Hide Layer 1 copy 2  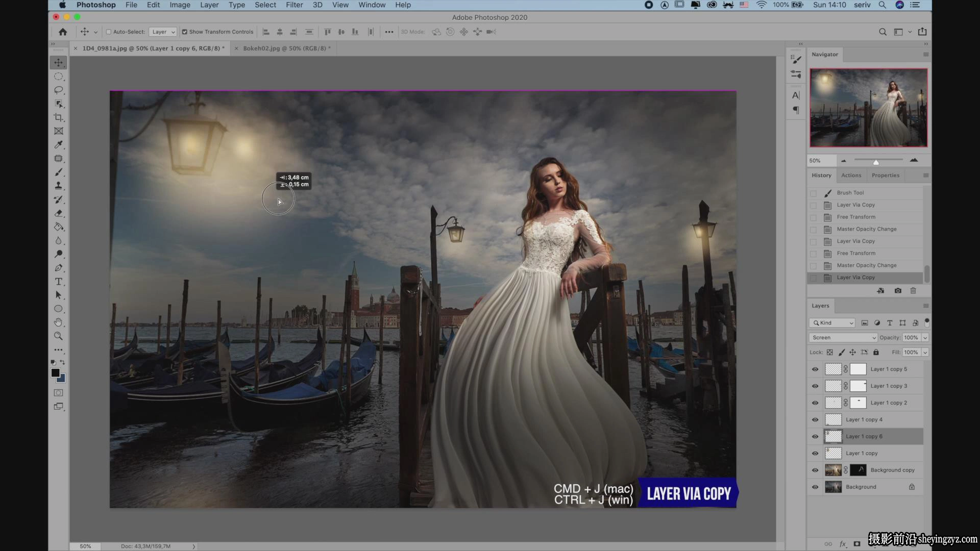[815, 403]
